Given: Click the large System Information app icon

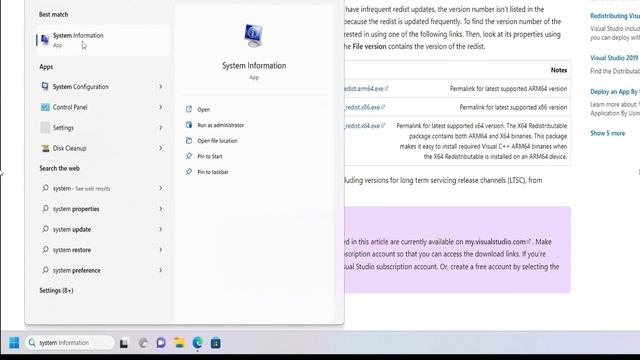Looking at the screenshot, I should click(253, 36).
